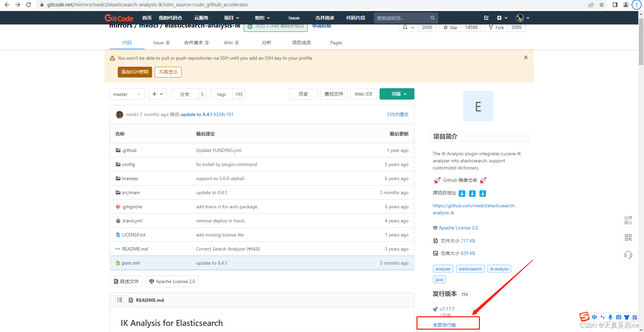644x332 pixels.
Task: Toggle the README table of contents icon
Action: click(x=120, y=300)
